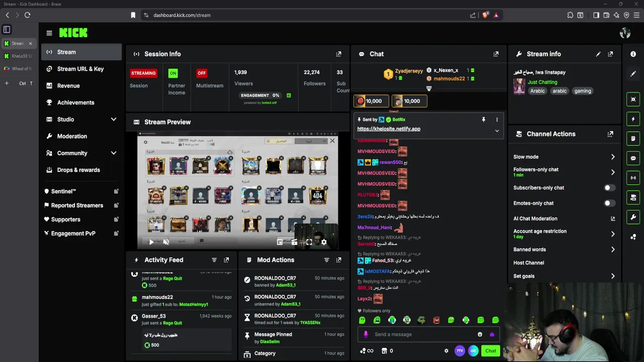This screenshot has height=362, width=644.
Task: Open AI Chat Moderation external link icon
Action: pos(613,219)
